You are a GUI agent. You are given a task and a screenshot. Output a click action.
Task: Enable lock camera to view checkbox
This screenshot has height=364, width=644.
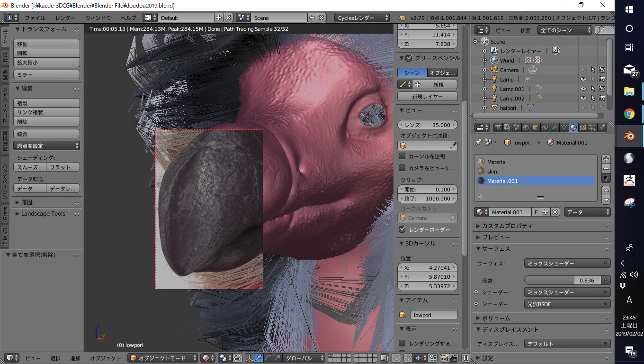tap(402, 168)
